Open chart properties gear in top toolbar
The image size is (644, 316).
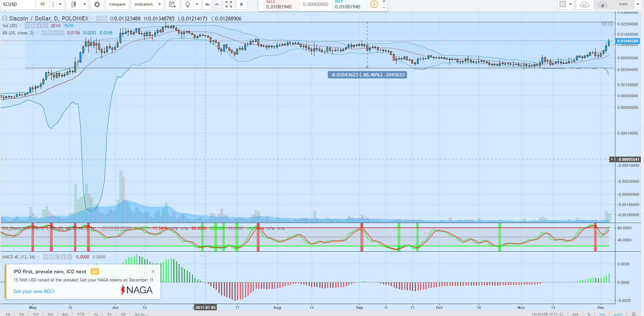tap(97, 4)
